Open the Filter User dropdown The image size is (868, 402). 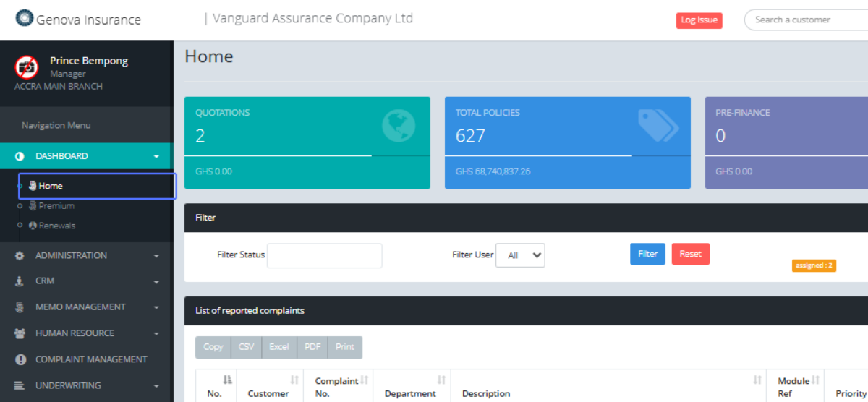[x=519, y=255]
